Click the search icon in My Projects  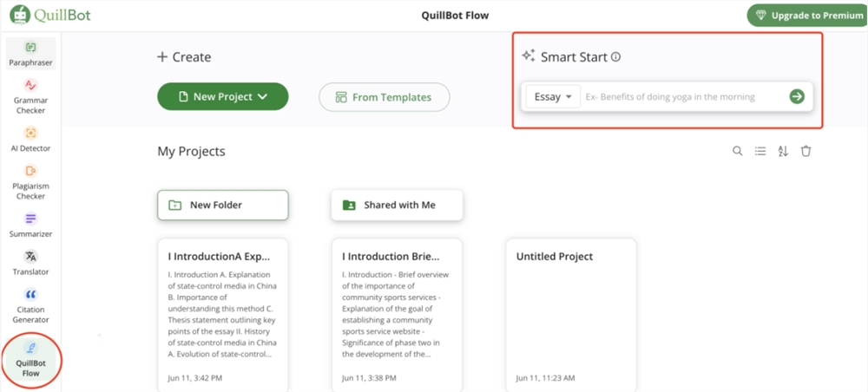(x=738, y=151)
